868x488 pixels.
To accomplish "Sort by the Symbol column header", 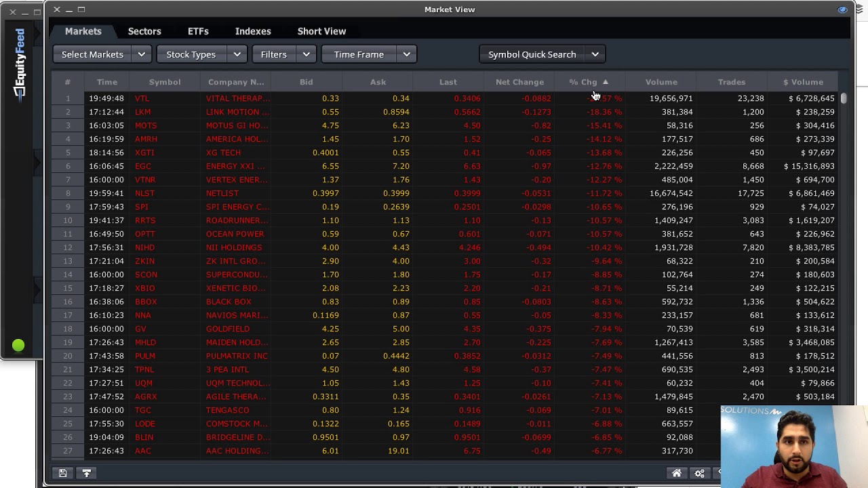I will pos(165,82).
